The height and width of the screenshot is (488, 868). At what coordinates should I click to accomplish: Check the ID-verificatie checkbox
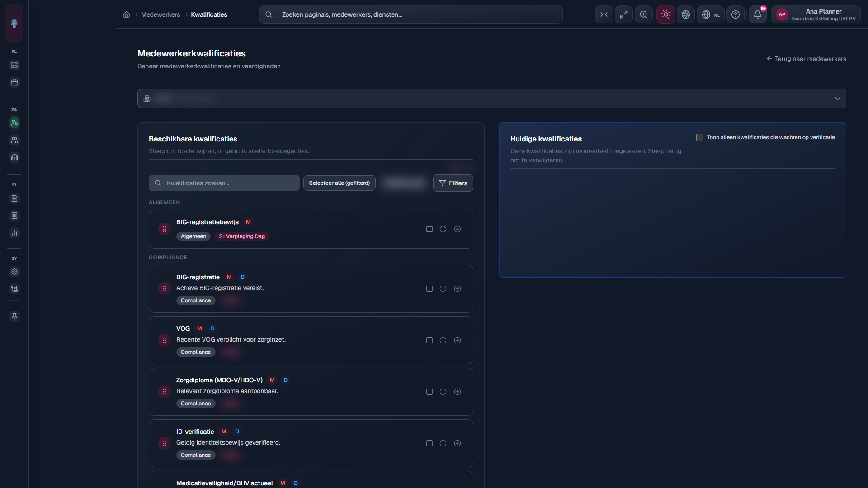(x=429, y=443)
